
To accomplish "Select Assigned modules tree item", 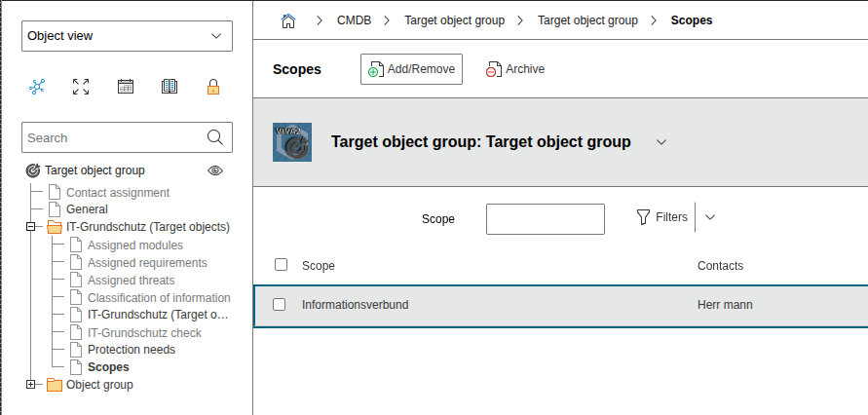I will tap(135, 245).
